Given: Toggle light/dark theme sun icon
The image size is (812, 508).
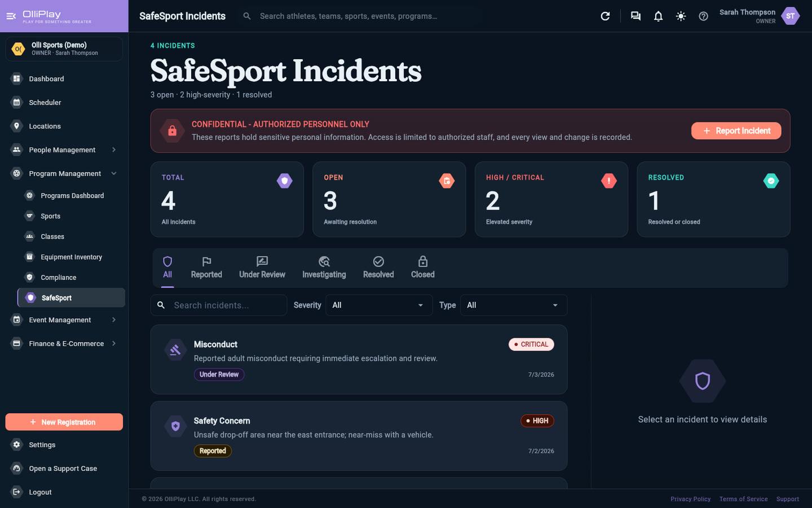Looking at the screenshot, I should pyautogui.click(x=681, y=16).
